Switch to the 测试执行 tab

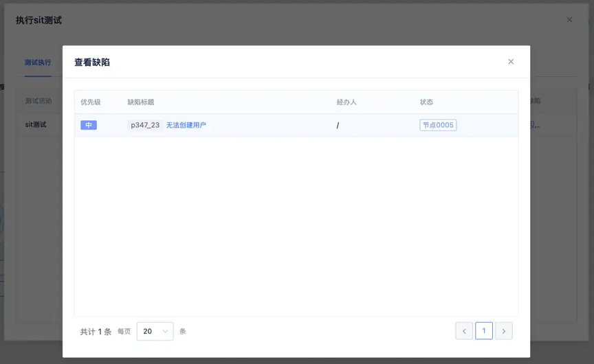coord(38,62)
